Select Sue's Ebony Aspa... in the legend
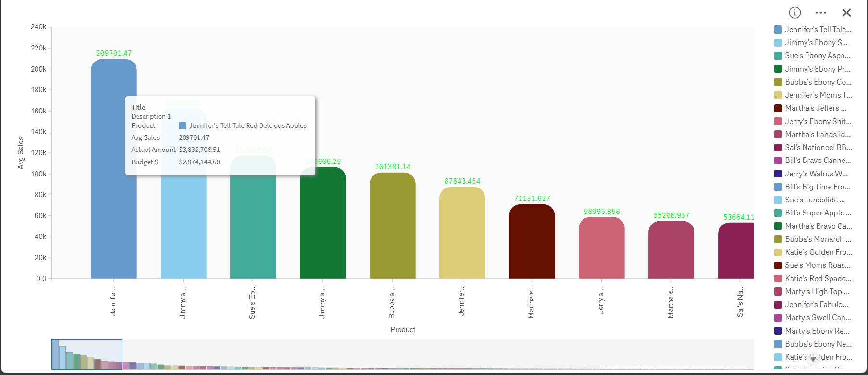Viewport: 868px width, 375px height. [x=817, y=56]
